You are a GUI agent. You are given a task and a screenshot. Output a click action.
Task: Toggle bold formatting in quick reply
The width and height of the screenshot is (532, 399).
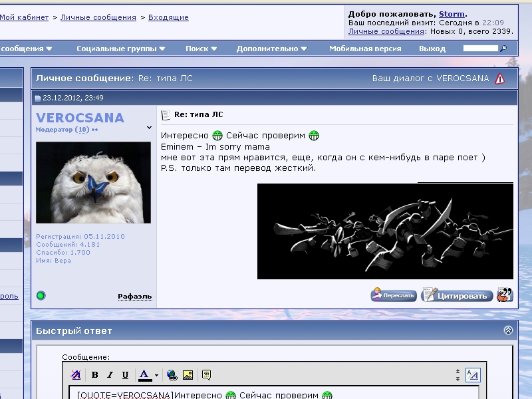pyautogui.click(x=94, y=375)
